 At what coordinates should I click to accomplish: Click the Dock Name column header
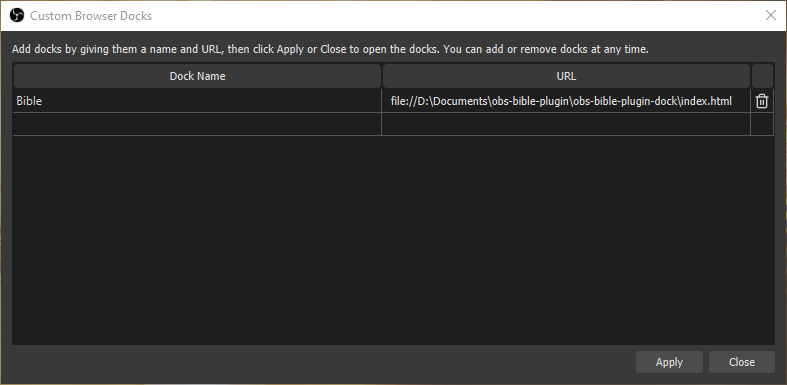coord(197,76)
